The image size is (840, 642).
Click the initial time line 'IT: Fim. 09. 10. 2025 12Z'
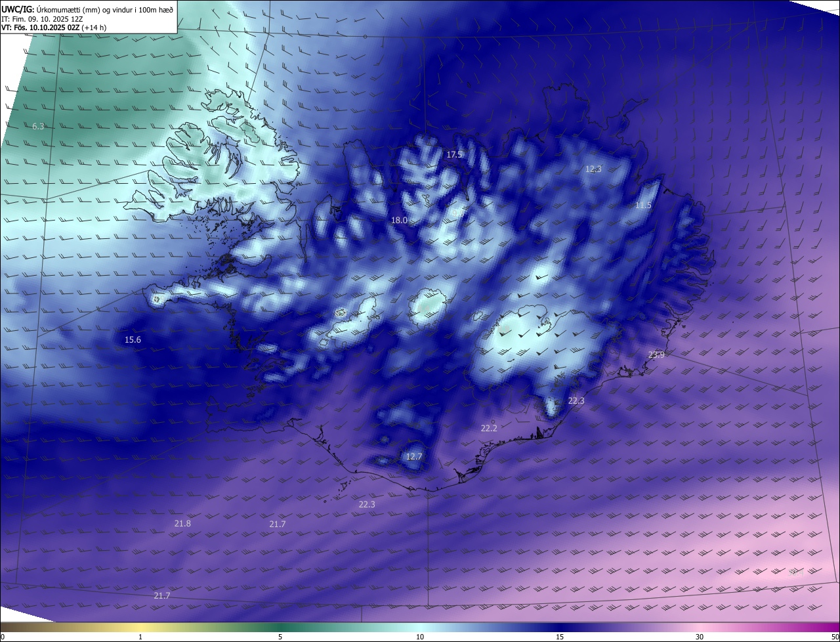click(x=42, y=19)
